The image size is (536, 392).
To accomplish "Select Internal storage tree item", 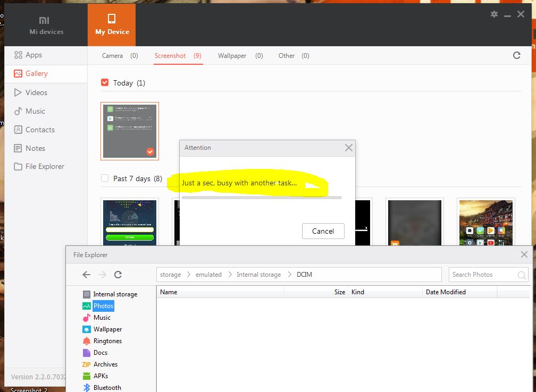I will pyautogui.click(x=115, y=294).
